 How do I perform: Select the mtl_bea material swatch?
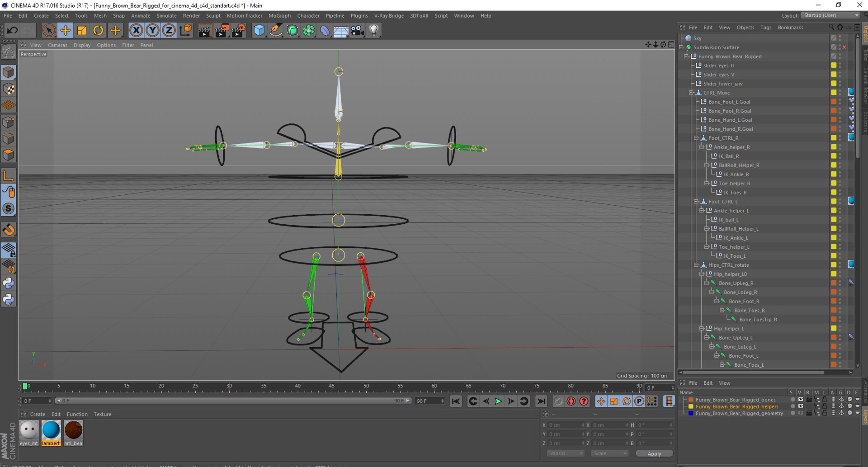click(73, 433)
